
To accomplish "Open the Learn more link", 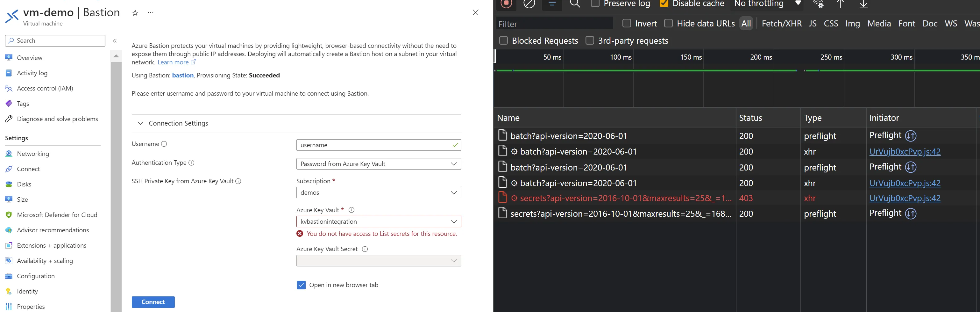I will [x=177, y=62].
